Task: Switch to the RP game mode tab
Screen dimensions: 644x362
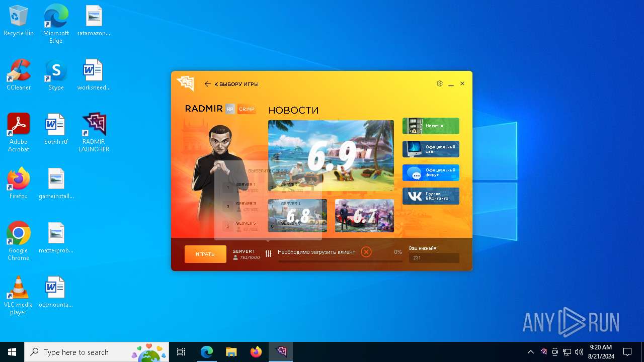Action: pyautogui.click(x=230, y=109)
